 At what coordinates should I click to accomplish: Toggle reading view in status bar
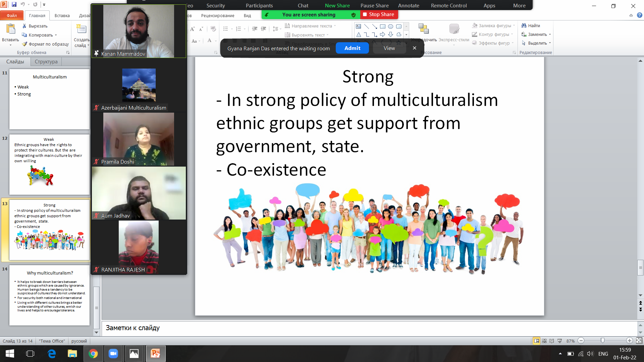coord(552,341)
